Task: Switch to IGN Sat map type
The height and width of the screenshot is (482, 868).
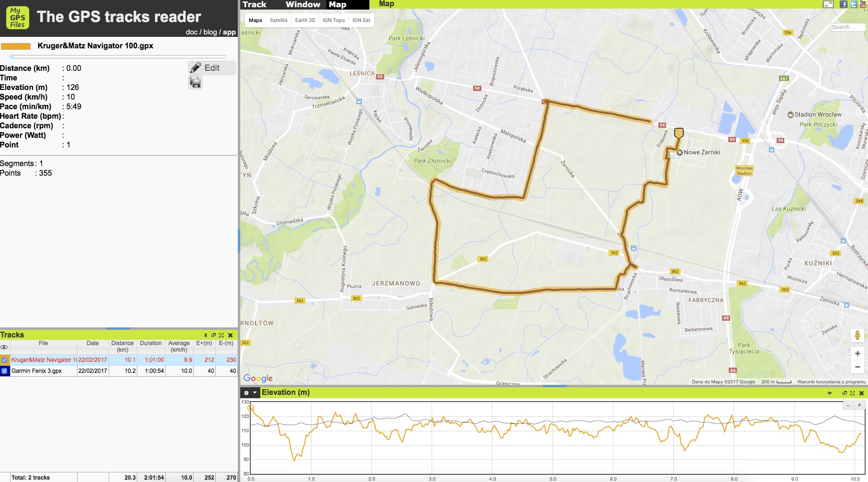Action: (x=361, y=20)
